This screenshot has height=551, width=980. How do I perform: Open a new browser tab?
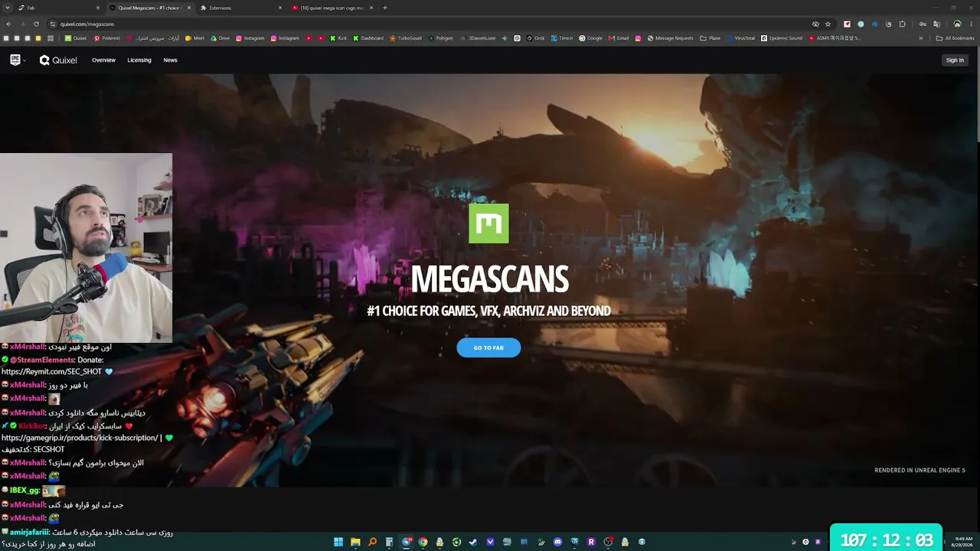click(x=385, y=8)
